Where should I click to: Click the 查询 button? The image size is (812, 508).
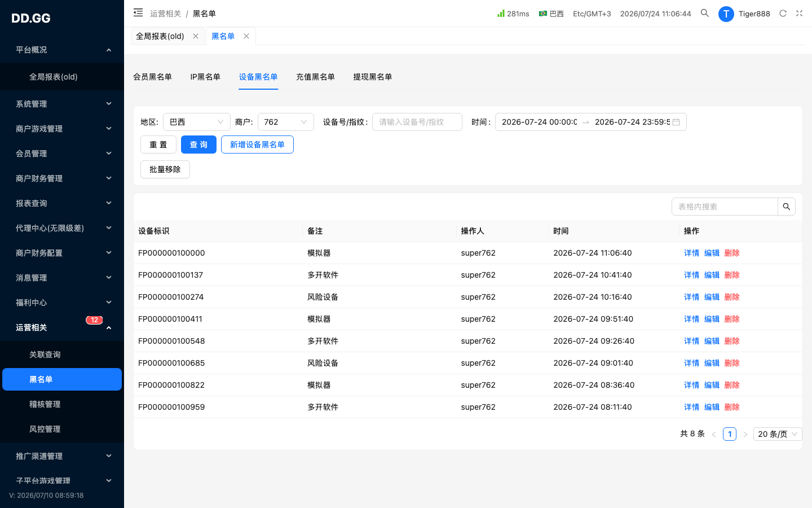[198, 144]
